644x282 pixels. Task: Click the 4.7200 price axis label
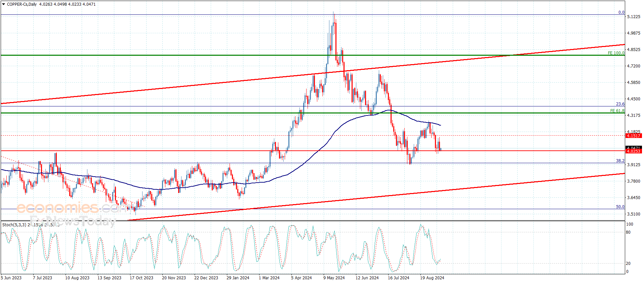coord(634,66)
